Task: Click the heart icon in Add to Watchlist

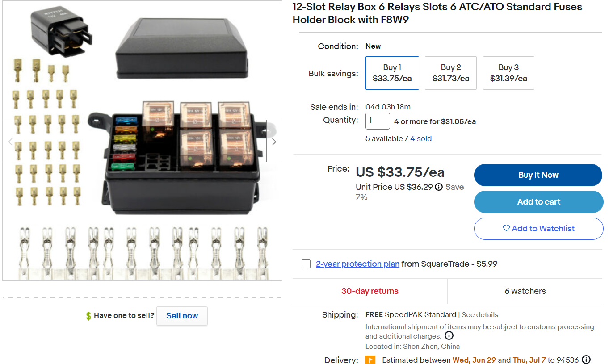Action: (506, 228)
